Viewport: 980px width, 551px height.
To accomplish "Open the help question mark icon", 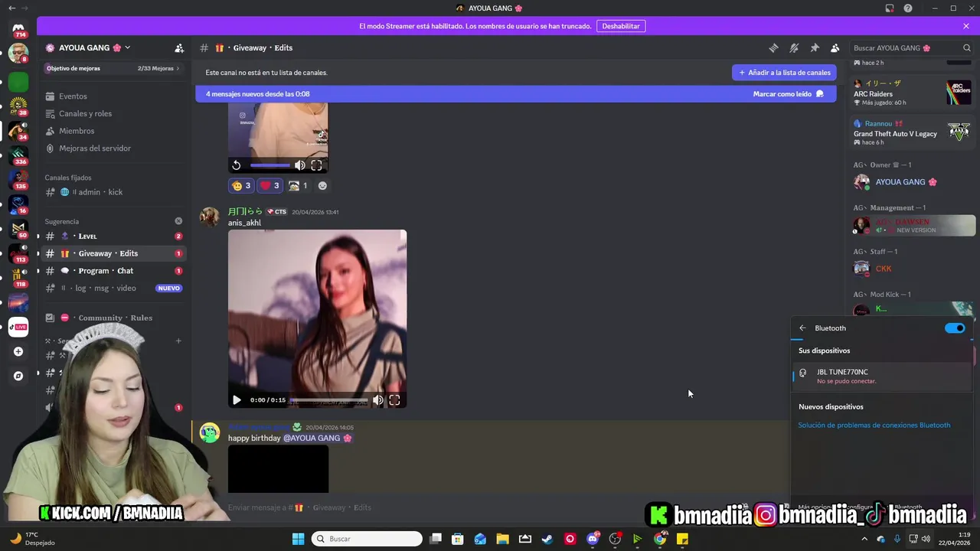I will click(x=908, y=8).
